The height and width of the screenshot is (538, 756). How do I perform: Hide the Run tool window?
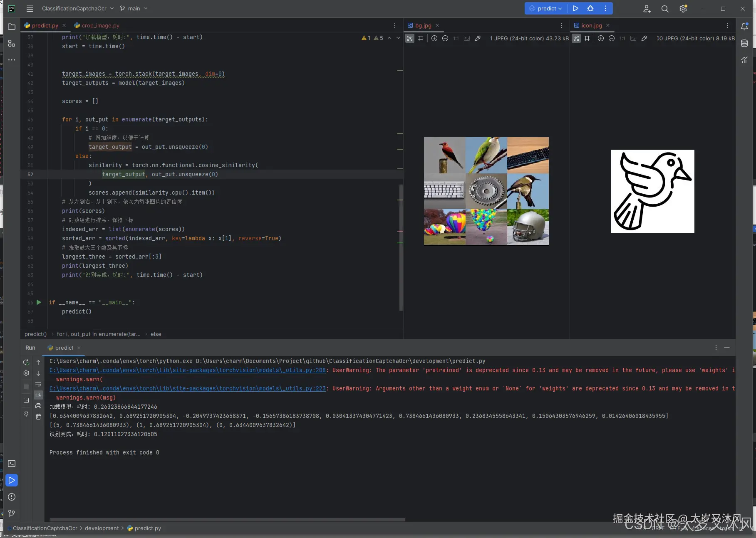click(727, 348)
